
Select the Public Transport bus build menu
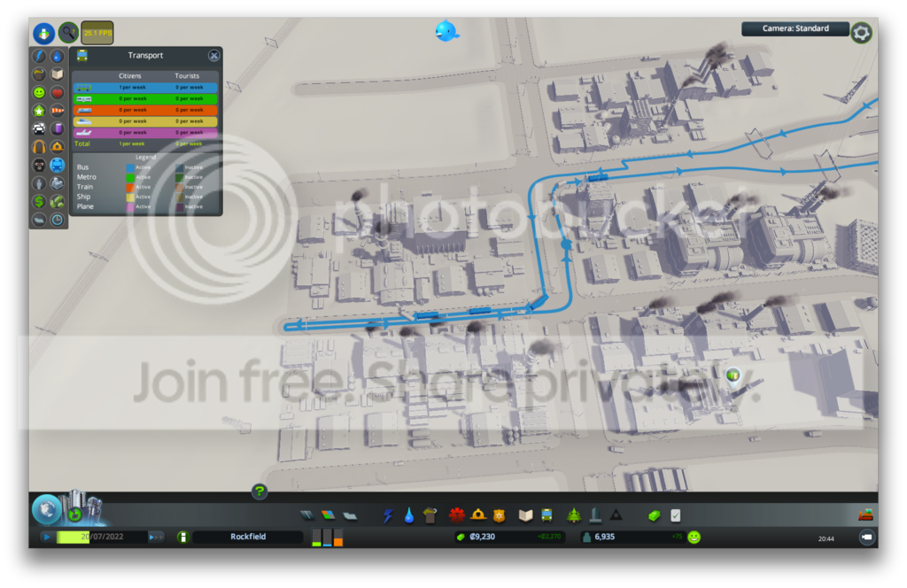coord(547,515)
